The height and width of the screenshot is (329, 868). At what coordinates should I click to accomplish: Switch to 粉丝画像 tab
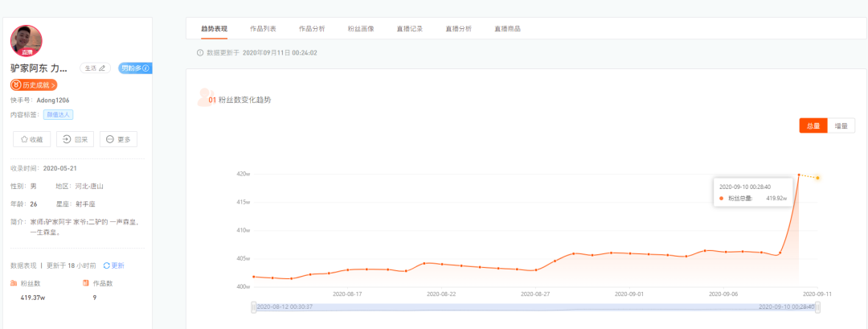tap(361, 29)
